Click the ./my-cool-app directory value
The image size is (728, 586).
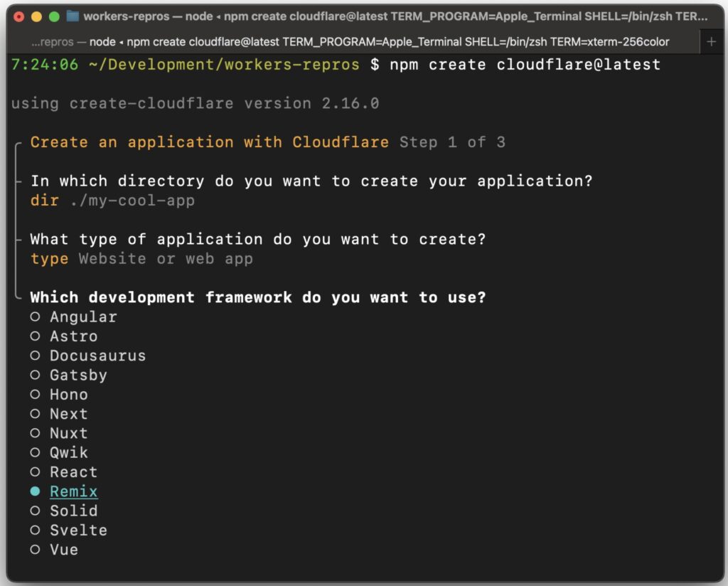click(x=132, y=201)
